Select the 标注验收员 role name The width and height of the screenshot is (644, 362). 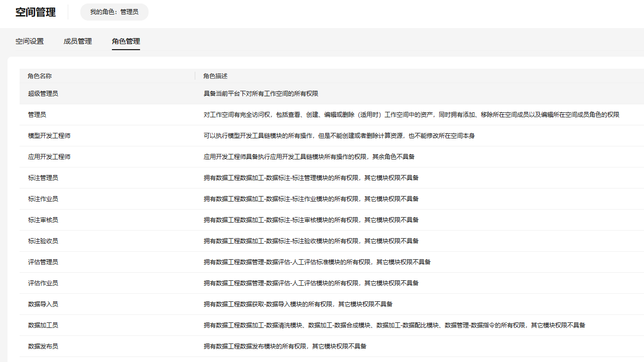click(43, 241)
